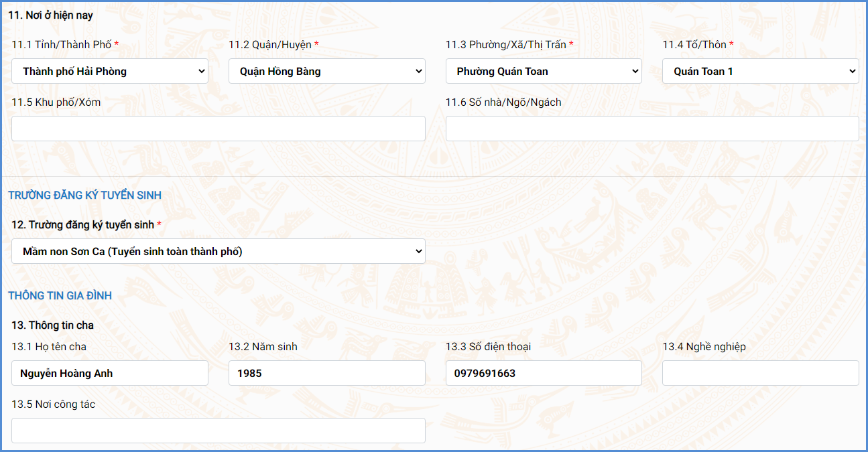The height and width of the screenshot is (452, 868).
Task: Click the Khu phố/Xóm input field
Action: (x=219, y=129)
